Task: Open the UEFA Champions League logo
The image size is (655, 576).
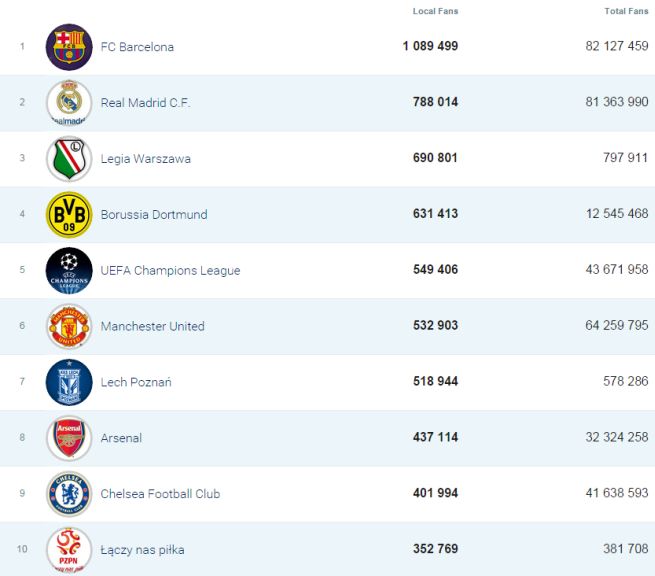Action: 69,270
